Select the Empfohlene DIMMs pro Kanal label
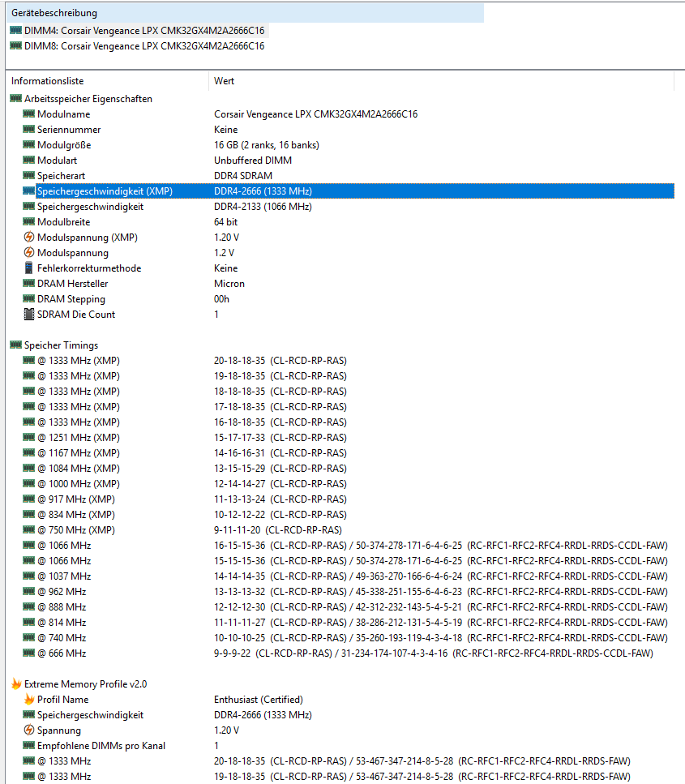The height and width of the screenshot is (784, 685). (x=101, y=746)
